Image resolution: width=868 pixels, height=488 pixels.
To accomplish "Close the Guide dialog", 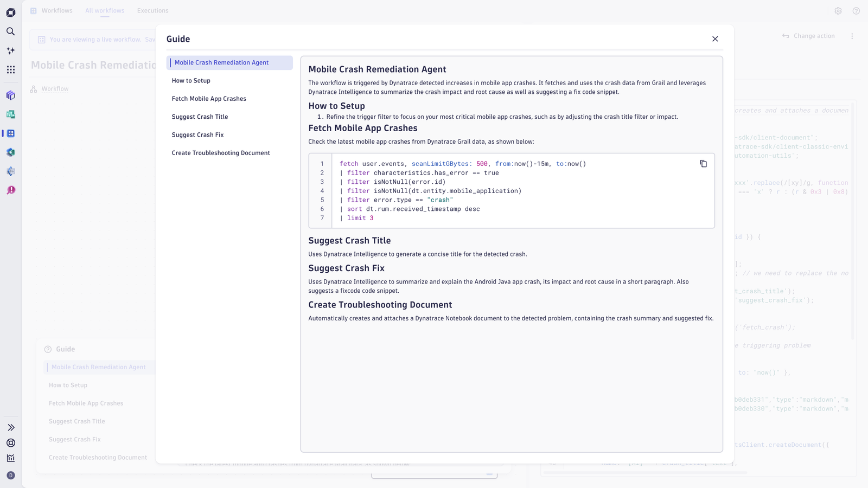I will tap(715, 39).
